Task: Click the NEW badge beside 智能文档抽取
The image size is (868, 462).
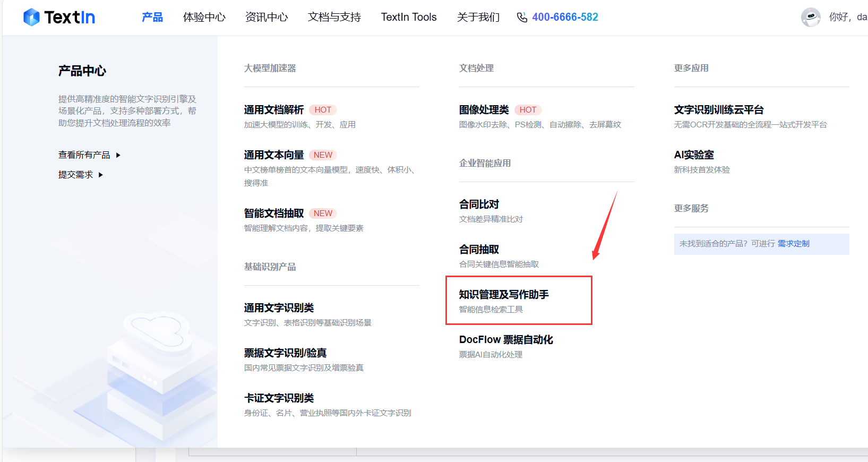Action: (x=323, y=213)
